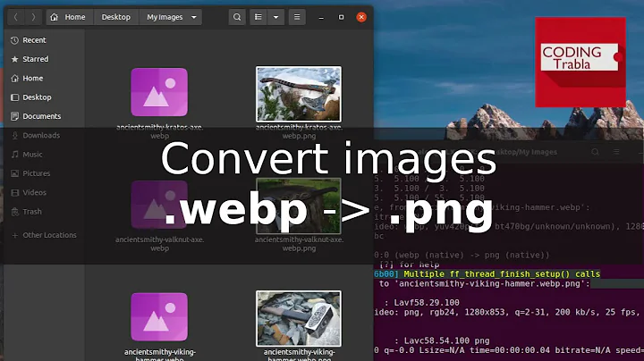Expand the view options dropdown arrow
644x361 pixels.
tap(276, 17)
